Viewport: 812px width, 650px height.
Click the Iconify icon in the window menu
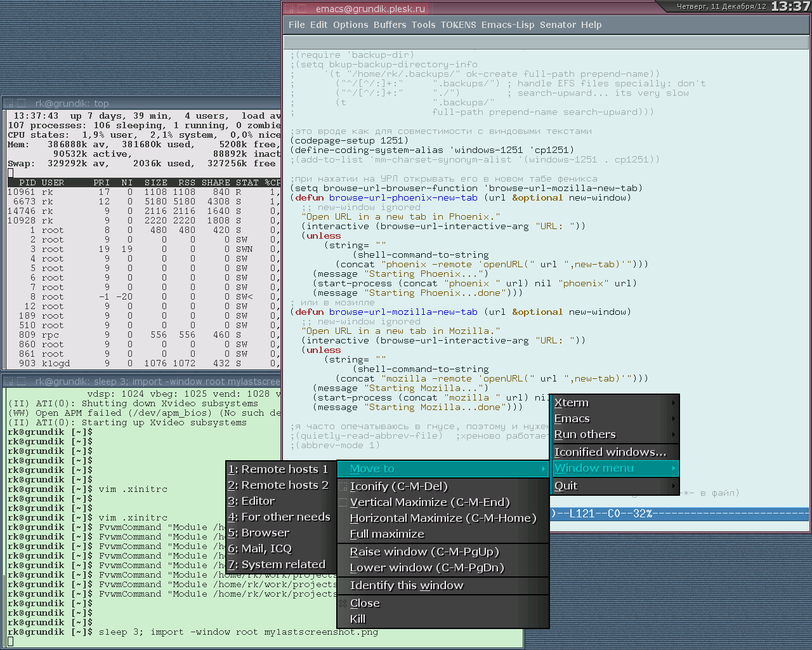(x=343, y=487)
